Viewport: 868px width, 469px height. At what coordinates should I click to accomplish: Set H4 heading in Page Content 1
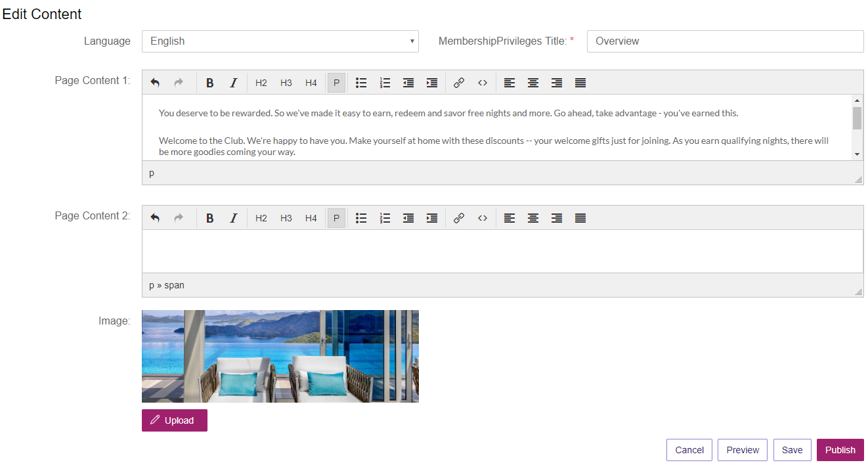(x=311, y=83)
